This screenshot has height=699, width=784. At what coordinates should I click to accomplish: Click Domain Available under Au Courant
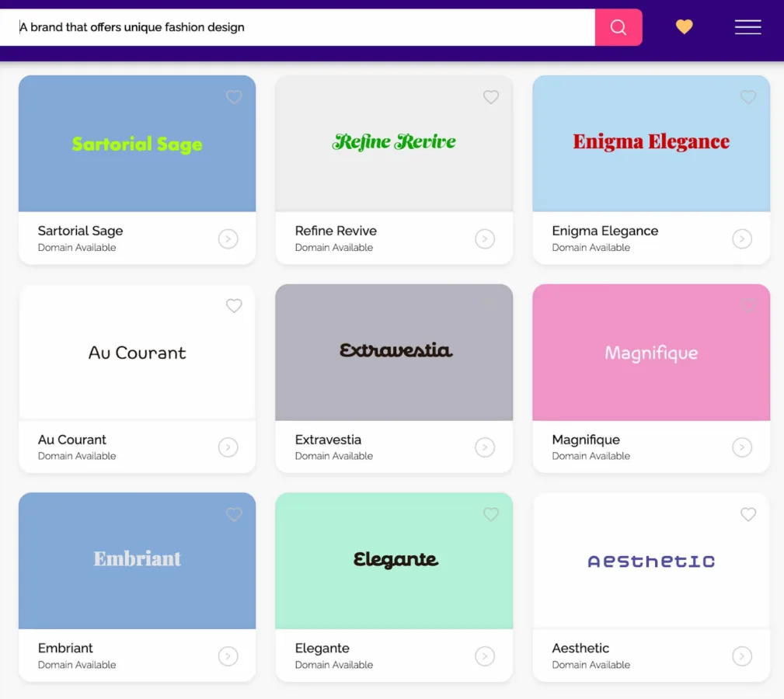tap(77, 456)
